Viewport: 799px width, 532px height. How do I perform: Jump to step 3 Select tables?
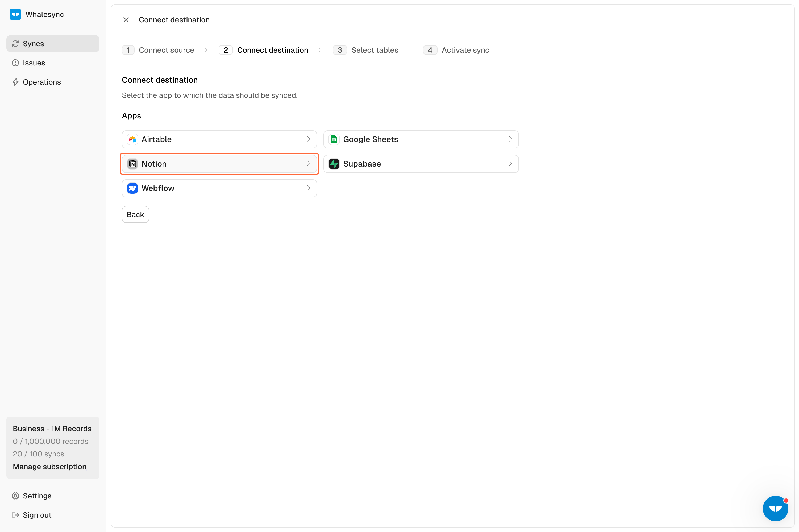[x=366, y=50]
